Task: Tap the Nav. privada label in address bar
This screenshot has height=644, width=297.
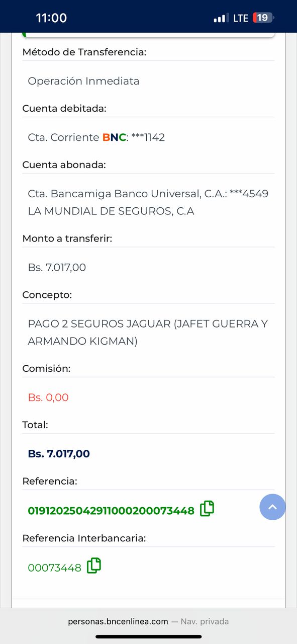Action: (205, 621)
